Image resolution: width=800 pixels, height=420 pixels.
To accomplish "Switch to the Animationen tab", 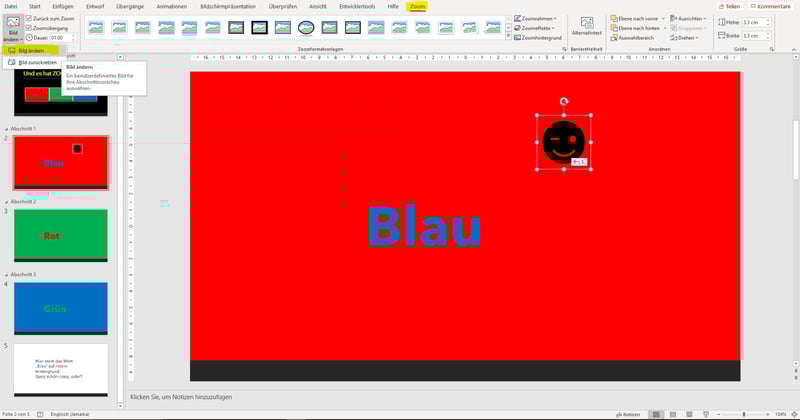I will [171, 7].
